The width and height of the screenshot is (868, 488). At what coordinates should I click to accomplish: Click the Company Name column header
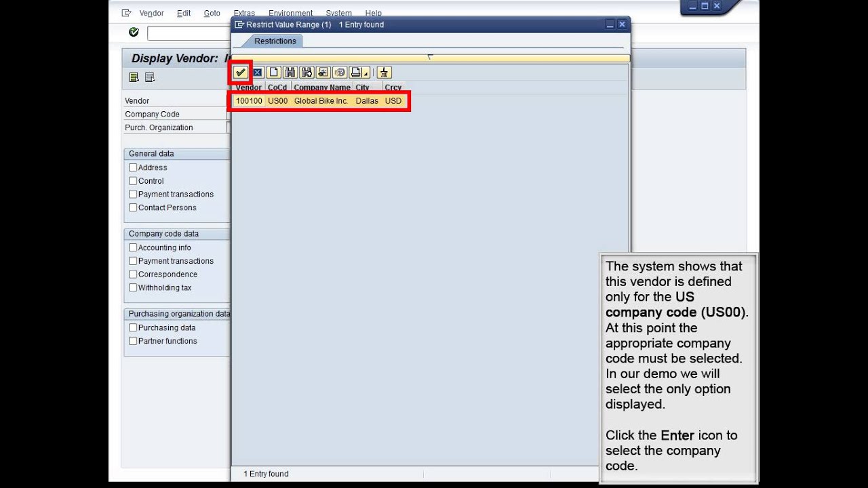(322, 87)
